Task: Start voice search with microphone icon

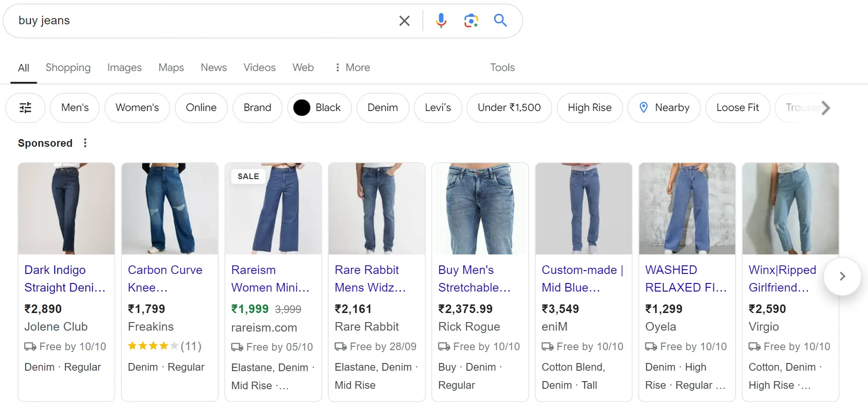Action: coord(441,20)
